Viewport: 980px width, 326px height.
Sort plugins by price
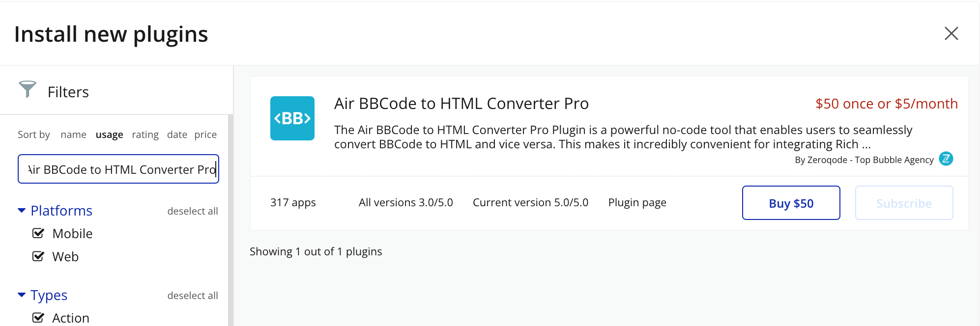point(205,135)
